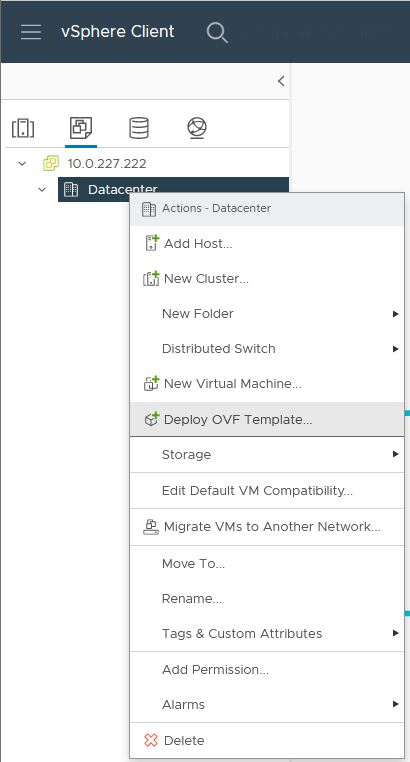Image resolution: width=410 pixels, height=762 pixels.
Task: Expand Storage submenu arrow
Action: click(x=395, y=454)
